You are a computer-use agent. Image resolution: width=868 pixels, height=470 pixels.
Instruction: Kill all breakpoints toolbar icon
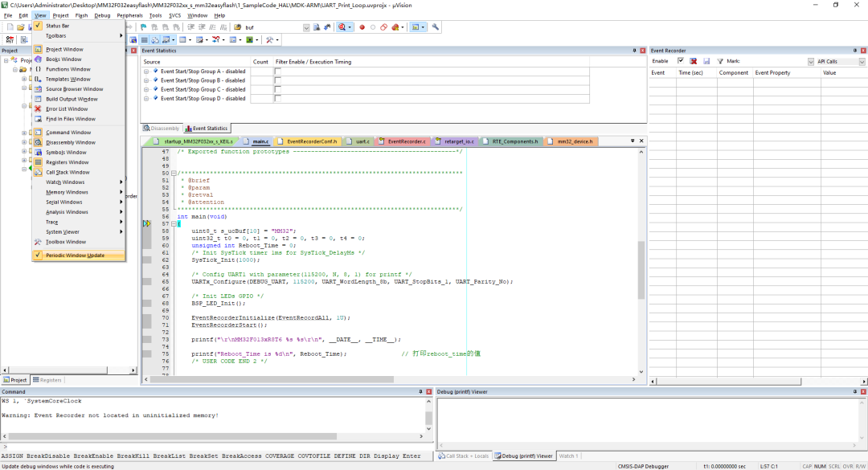[x=395, y=27]
